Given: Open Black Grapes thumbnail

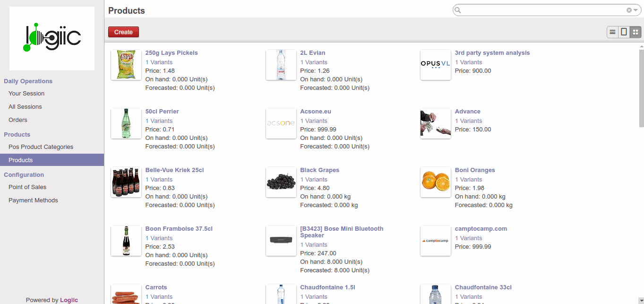Looking at the screenshot, I should click(281, 182).
